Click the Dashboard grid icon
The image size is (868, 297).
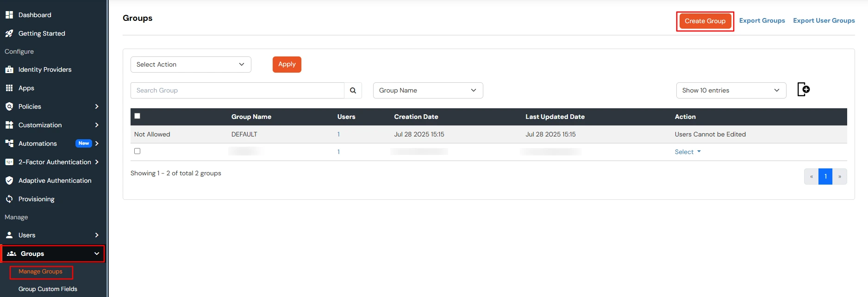[9, 15]
